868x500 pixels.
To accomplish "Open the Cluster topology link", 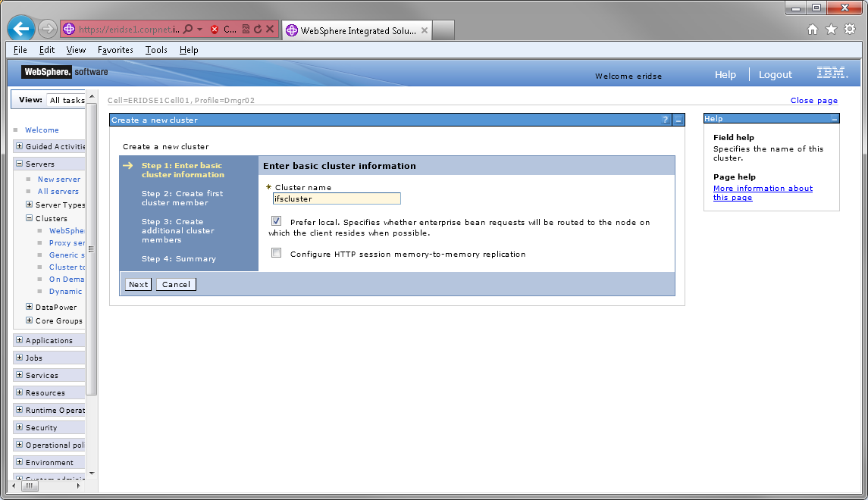I will pos(67,267).
